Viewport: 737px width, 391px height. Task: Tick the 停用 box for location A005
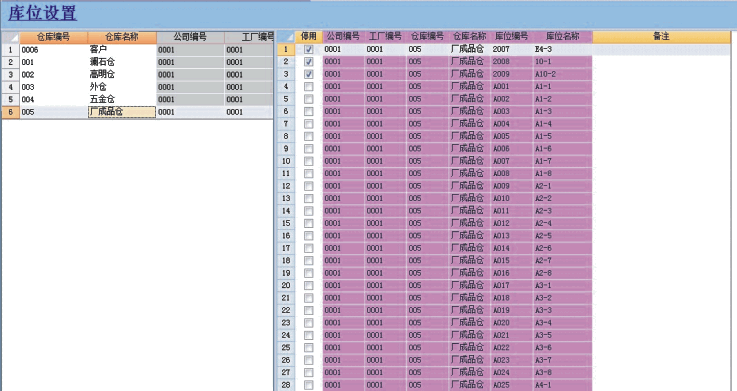309,136
